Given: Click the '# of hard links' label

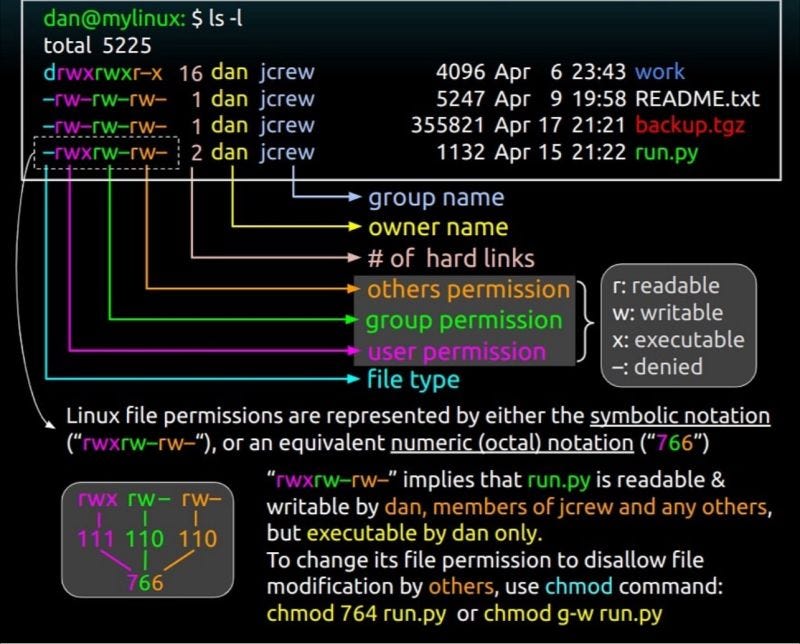Looking at the screenshot, I should pos(451,258).
